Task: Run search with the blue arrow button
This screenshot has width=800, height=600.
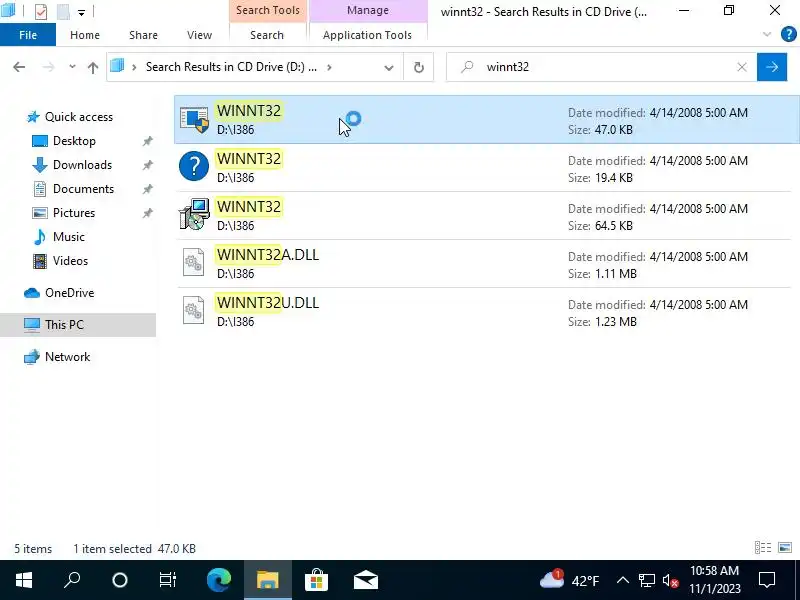Action: point(771,67)
